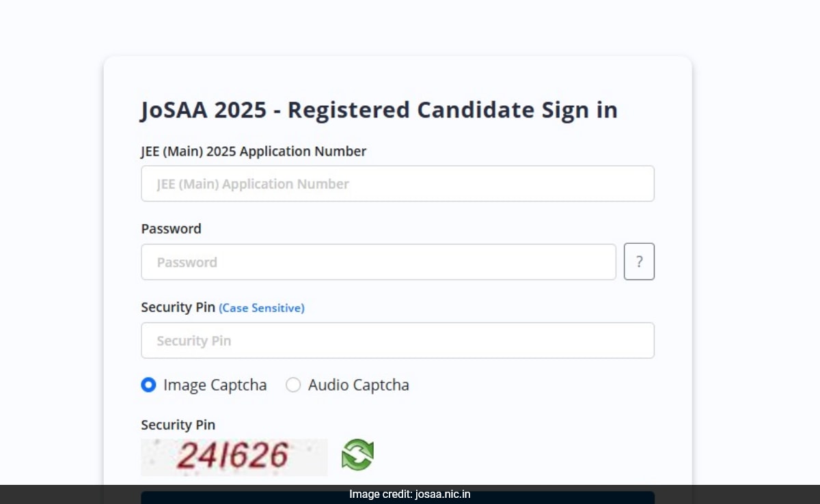Click the blue (Case Sensitive) text
The height and width of the screenshot is (504, 820).
click(262, 308)
